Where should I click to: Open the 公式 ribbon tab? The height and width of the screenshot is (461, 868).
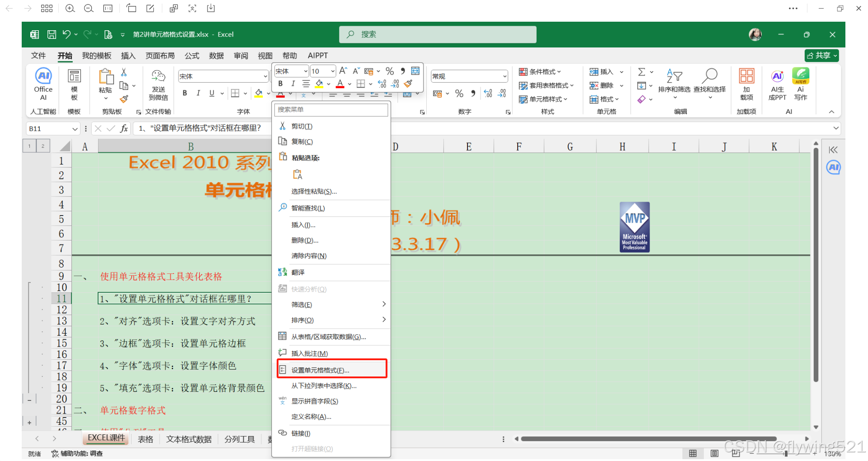192,56
